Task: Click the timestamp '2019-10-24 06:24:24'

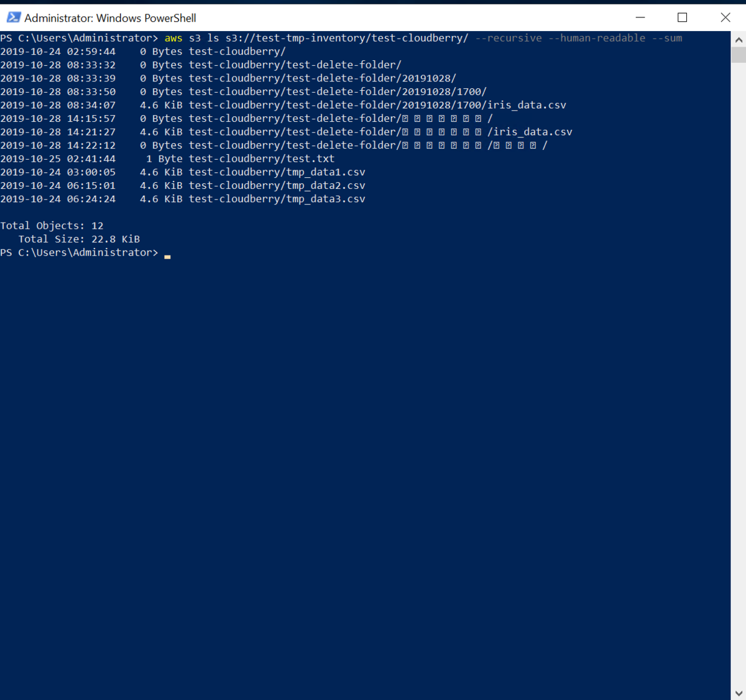Action: pyautogui.click(x=58, y=199)
